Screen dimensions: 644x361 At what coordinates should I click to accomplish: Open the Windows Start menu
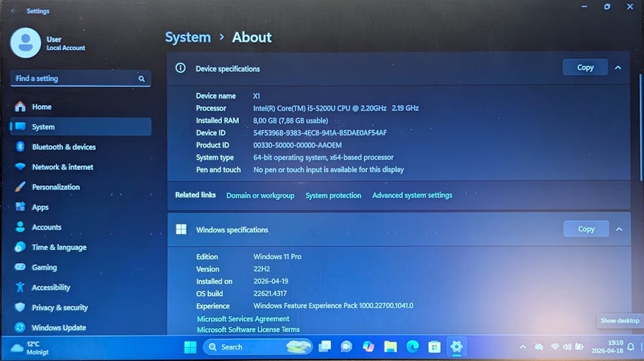point(190,348)
